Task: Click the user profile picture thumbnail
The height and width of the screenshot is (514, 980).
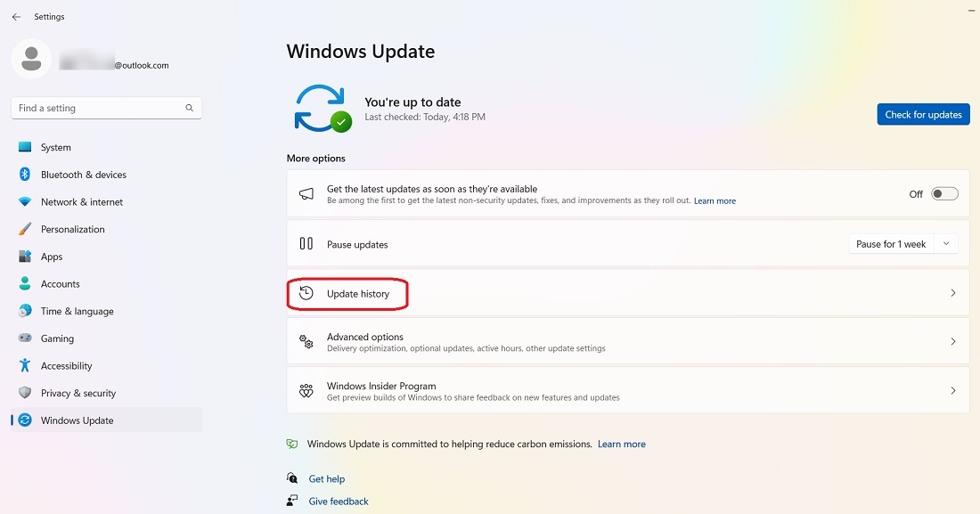Action: click(30, 57)
